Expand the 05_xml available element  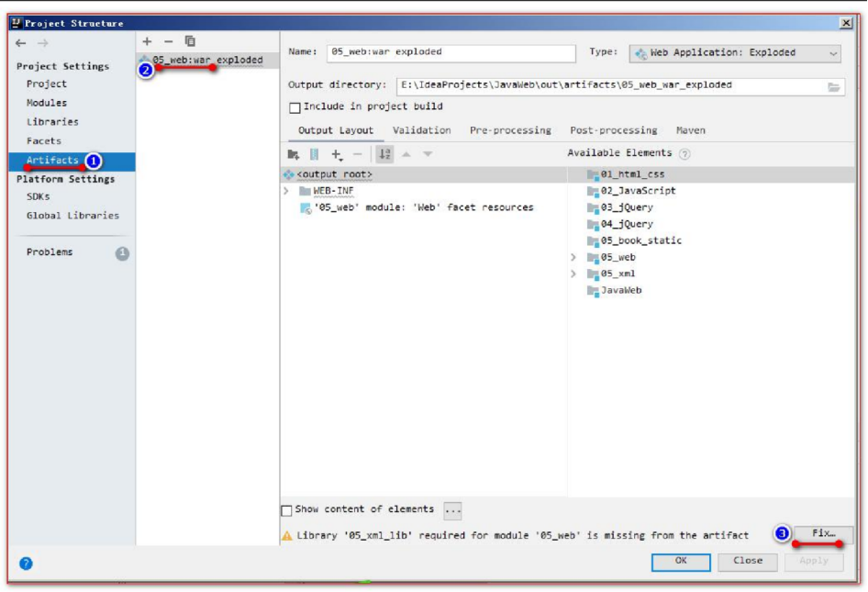[x=573, y=274]
